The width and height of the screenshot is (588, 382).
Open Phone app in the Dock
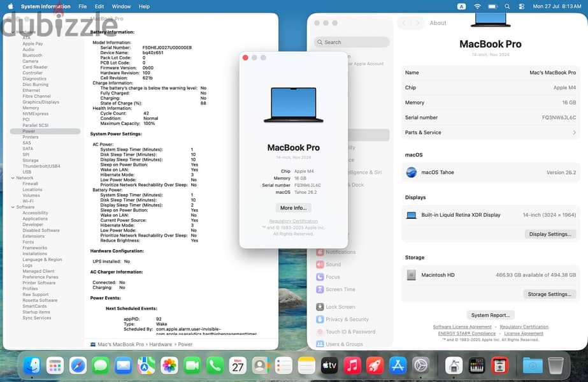click(x=215, y=365)
